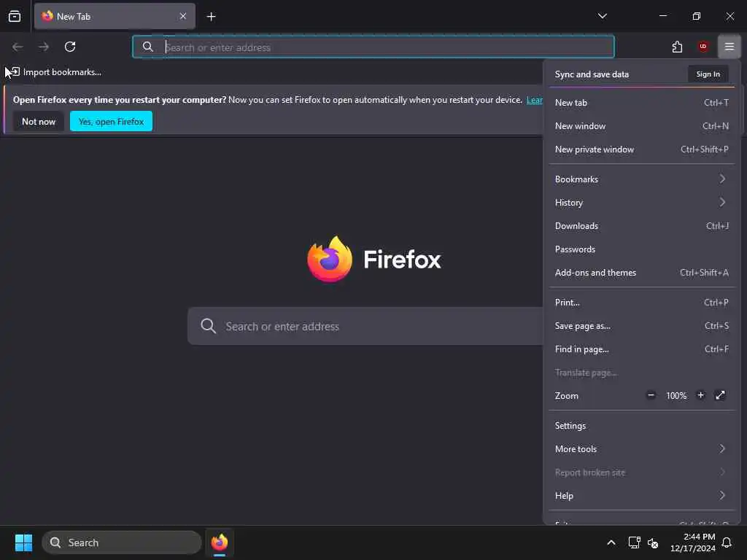Click the network status tray icon

click(634, 542)
